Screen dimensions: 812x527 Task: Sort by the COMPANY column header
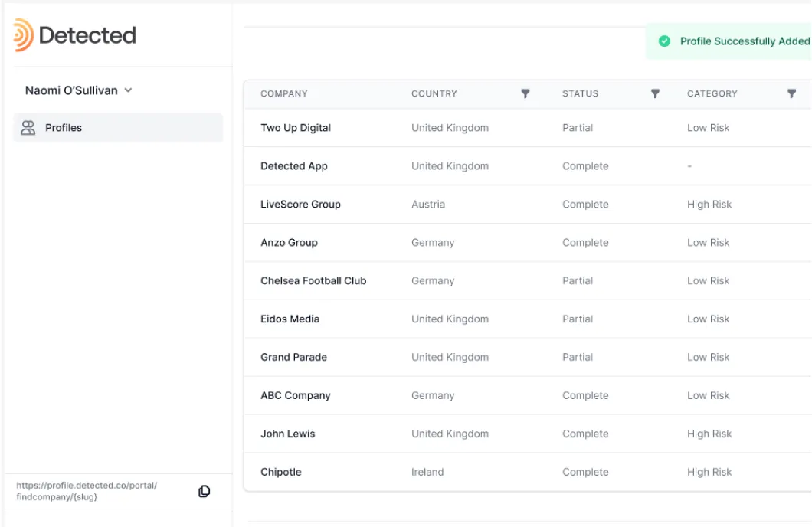point(283,93)
